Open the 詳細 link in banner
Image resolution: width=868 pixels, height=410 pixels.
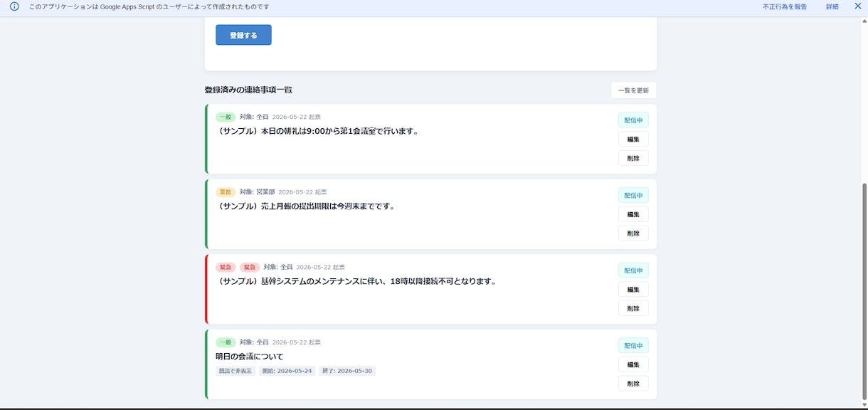[832, 6]
